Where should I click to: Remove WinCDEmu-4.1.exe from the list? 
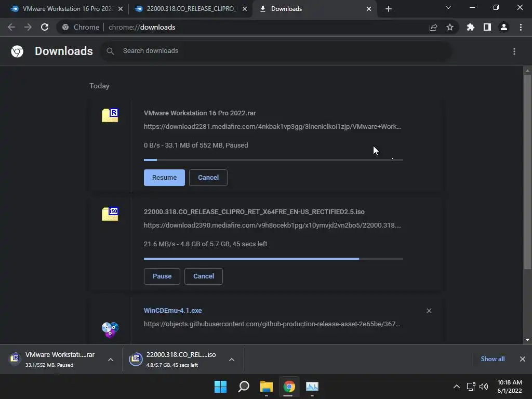tap(429, 311)
